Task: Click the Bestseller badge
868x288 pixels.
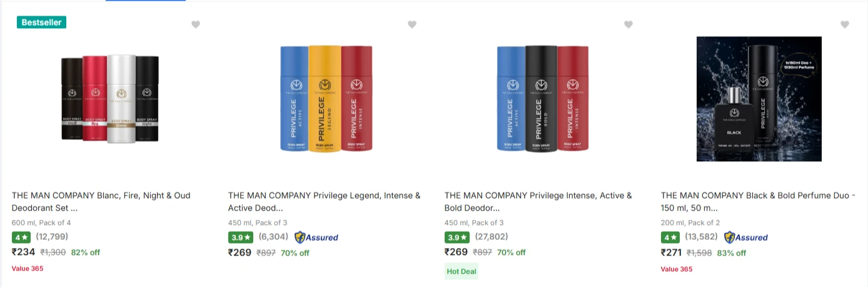Action: [41, 22]
